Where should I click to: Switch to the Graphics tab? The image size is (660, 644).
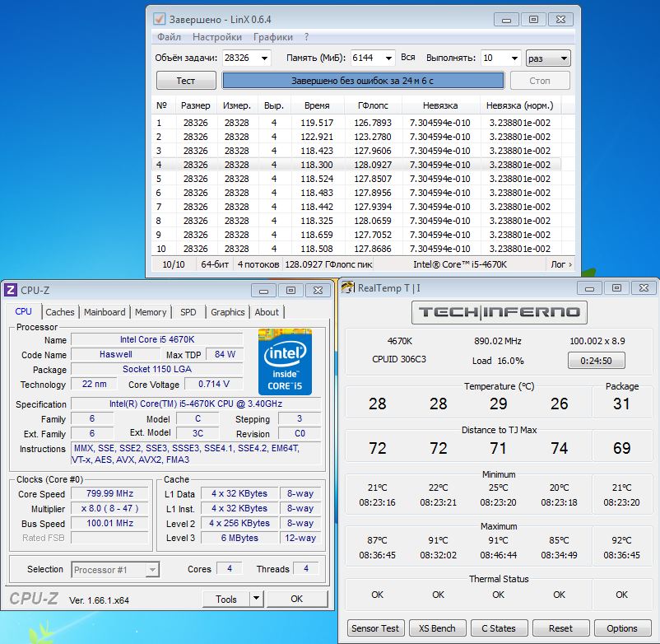(x=228, y=312)
